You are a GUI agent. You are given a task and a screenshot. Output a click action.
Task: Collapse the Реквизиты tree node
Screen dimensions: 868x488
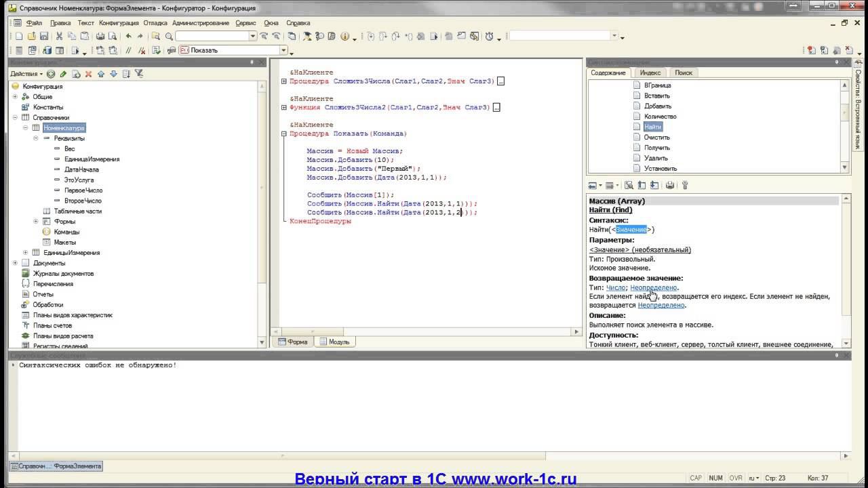coord(36,138)
